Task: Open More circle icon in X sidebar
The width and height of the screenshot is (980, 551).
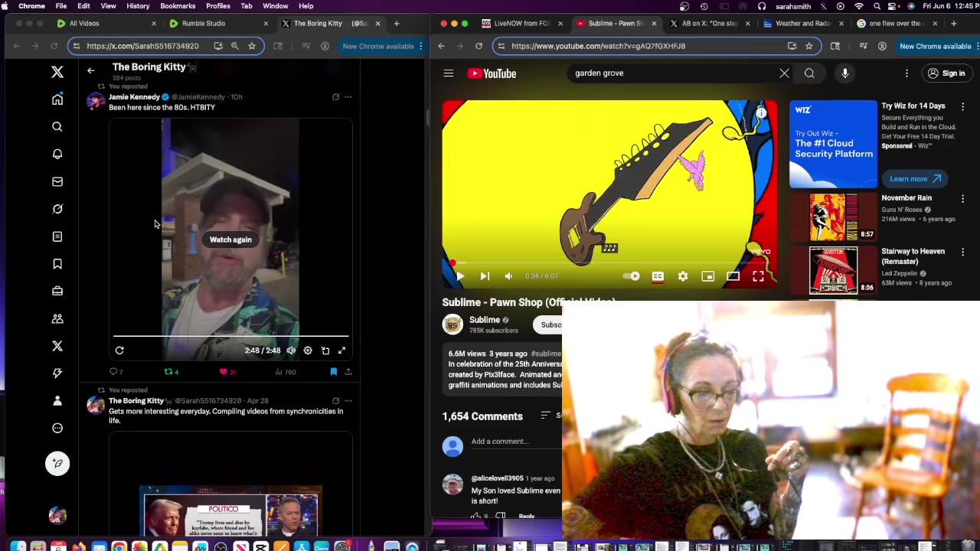Action: (57, 428)
